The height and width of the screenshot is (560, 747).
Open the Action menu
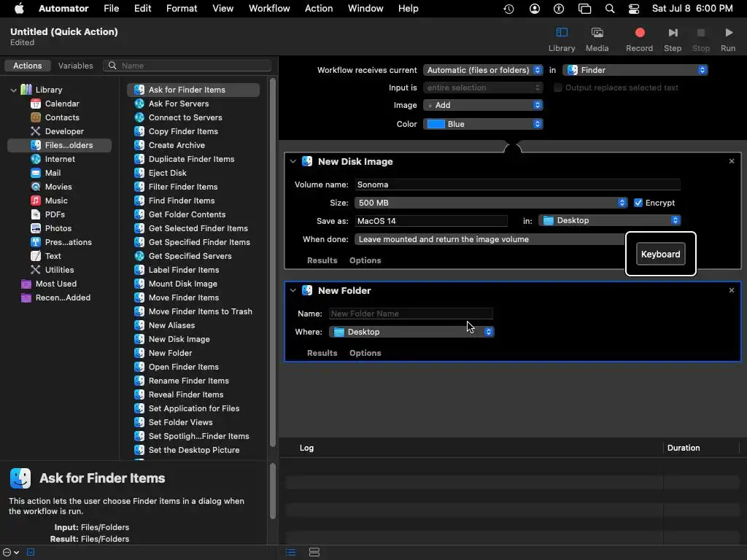[319, 9]
